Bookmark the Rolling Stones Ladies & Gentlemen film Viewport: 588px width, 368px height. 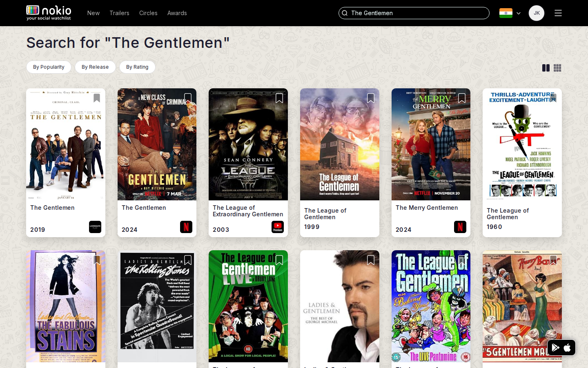tap(188, 260)
